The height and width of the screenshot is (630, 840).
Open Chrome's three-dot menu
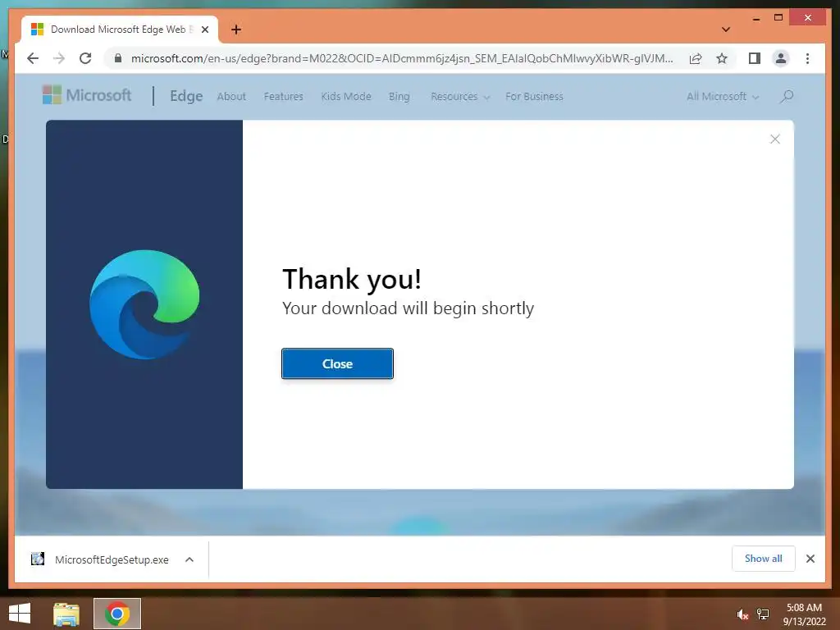(808, 58)
